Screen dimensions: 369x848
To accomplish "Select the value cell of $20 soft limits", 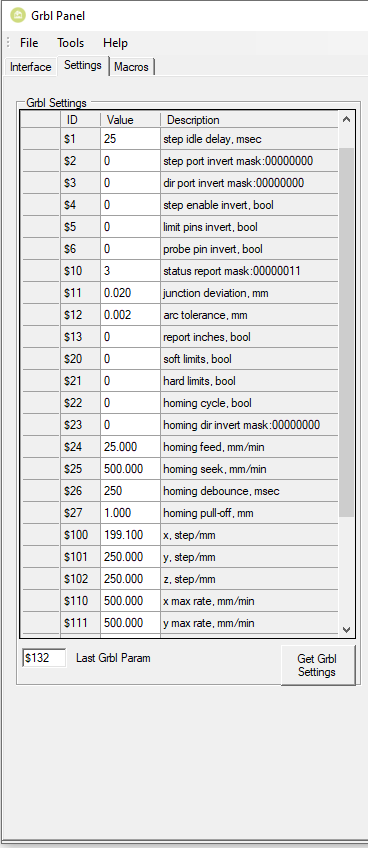I will (x=130, y=359).
